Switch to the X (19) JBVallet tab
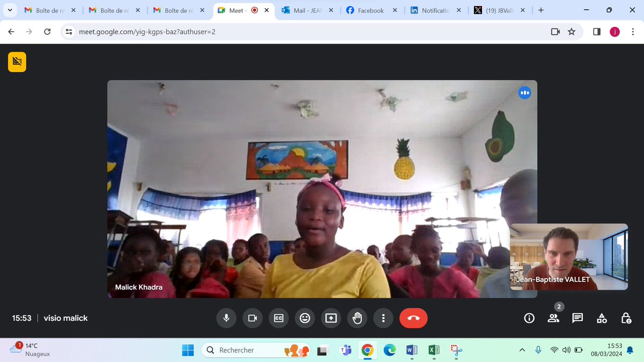The image size is (644, 362). (x=499, y=10)
